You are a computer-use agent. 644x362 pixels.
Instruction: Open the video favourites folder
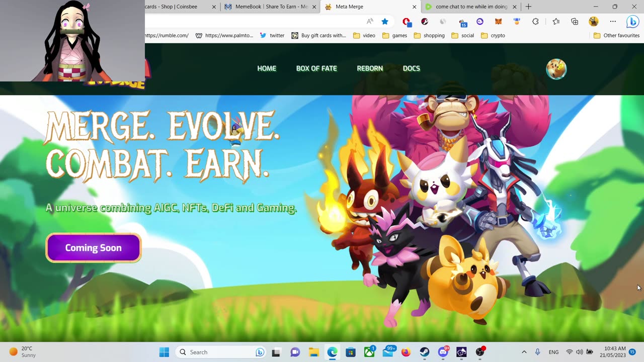point(364,35)
